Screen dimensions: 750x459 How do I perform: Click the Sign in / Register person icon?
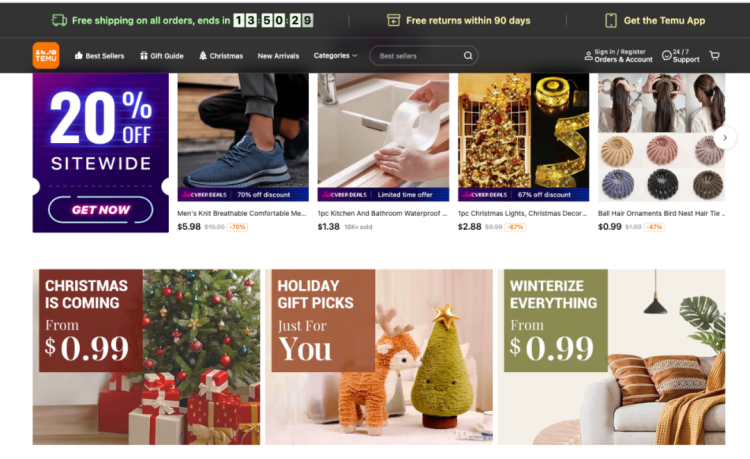point(588,55)
